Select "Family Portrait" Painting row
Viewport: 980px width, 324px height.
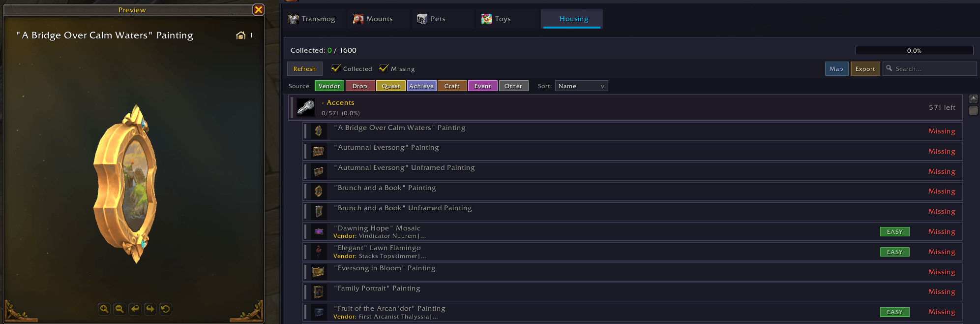point(632,292)
